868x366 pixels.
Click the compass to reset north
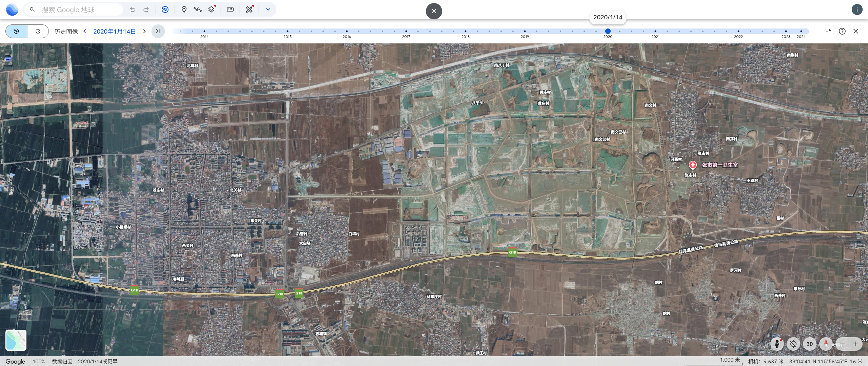tap(826, 344)
